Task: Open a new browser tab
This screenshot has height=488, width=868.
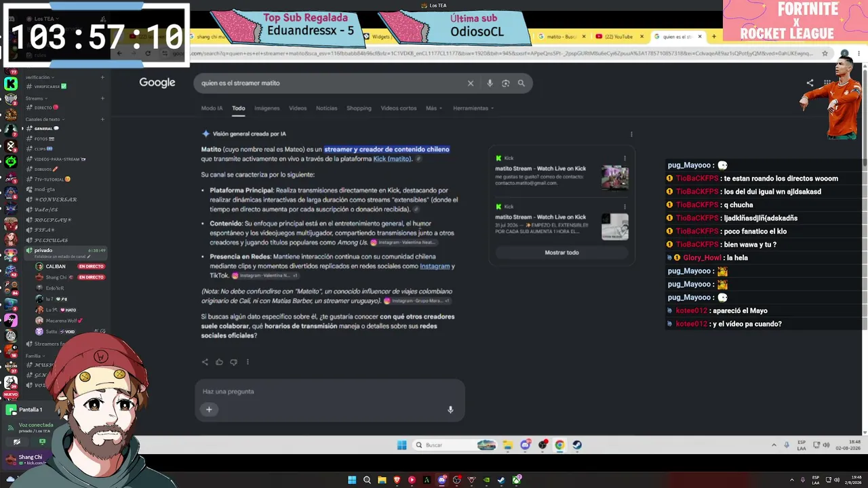Action: click(713, 37)
